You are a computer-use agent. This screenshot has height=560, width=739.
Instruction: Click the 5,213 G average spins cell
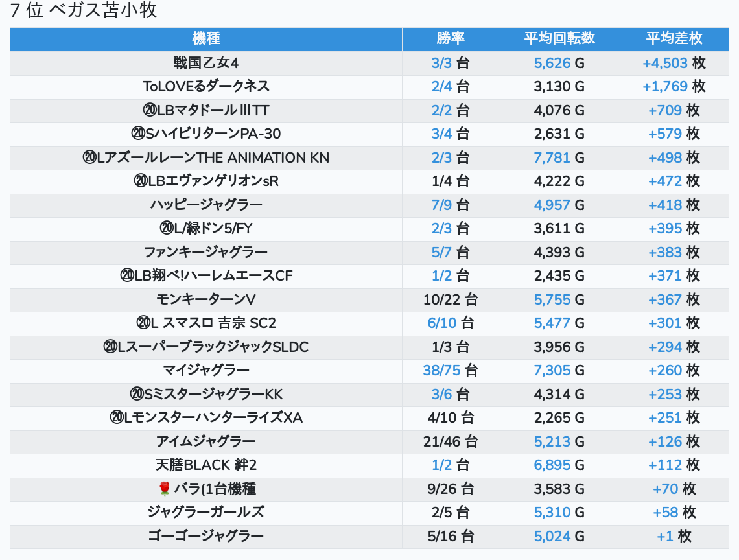[559, 441]
